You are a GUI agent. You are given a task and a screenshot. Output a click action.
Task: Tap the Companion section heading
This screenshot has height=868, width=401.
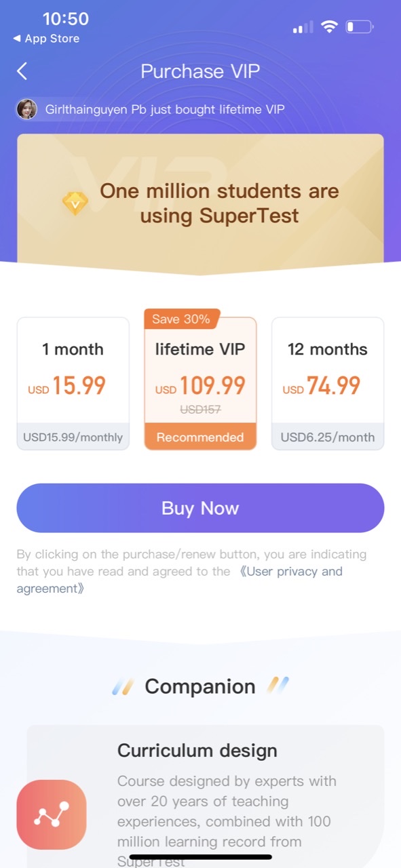200,686
